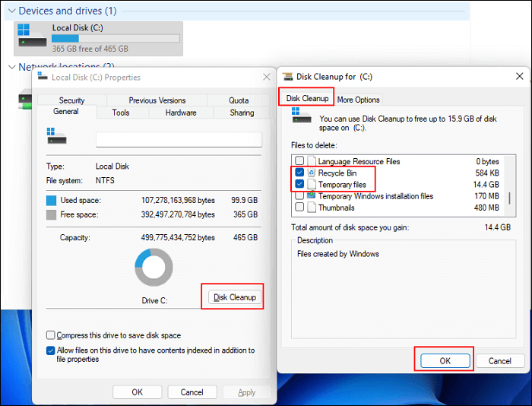Click the '480 MB' Thumbnails size
The width and height of the screenshot is (532, 406).
click(486, 208)
